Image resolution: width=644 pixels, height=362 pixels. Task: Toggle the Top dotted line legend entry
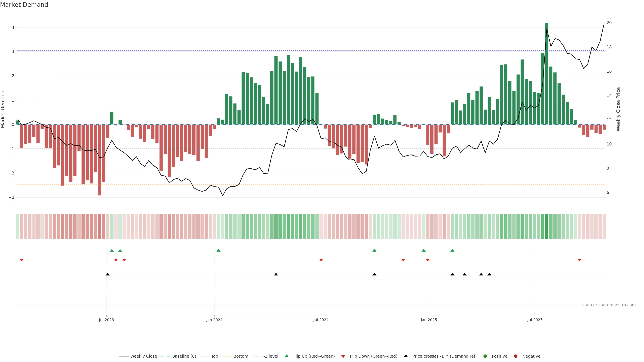[214, 356]
